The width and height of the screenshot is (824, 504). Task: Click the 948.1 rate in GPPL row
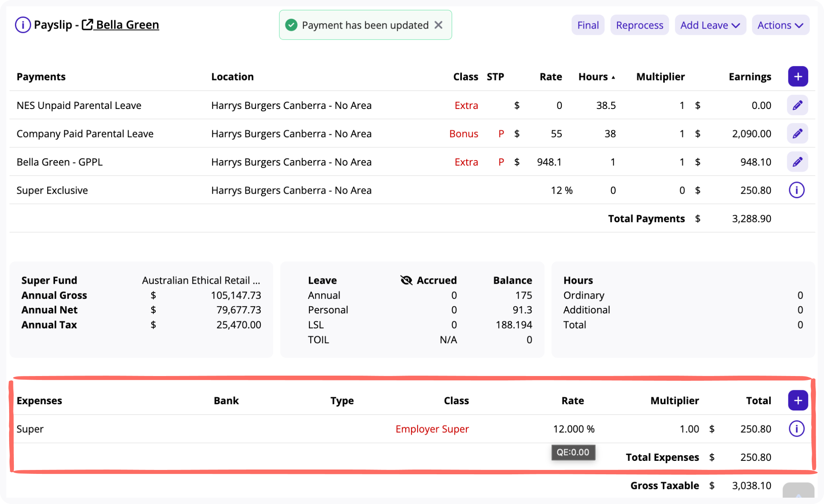pos(549,162)
